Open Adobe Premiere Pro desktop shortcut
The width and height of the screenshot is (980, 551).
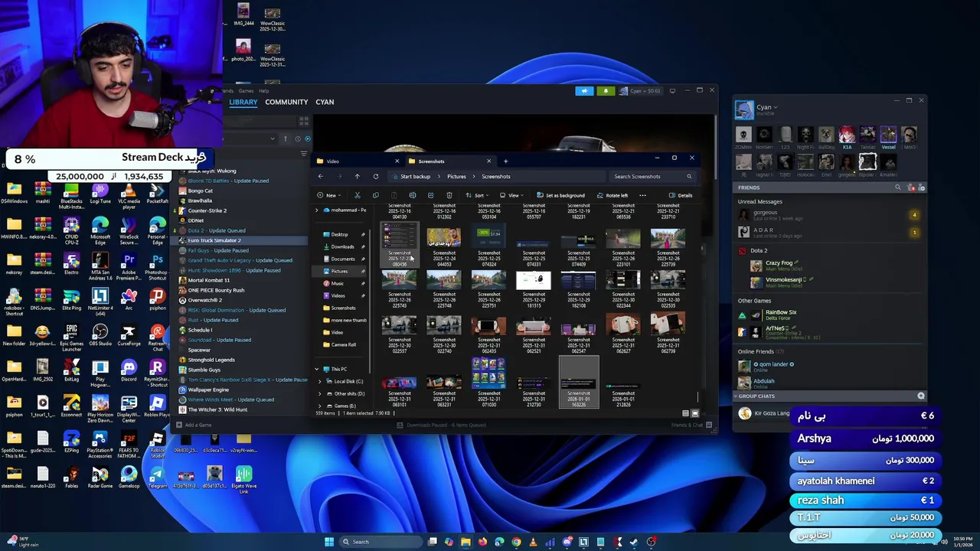click(x=129, y=265)
